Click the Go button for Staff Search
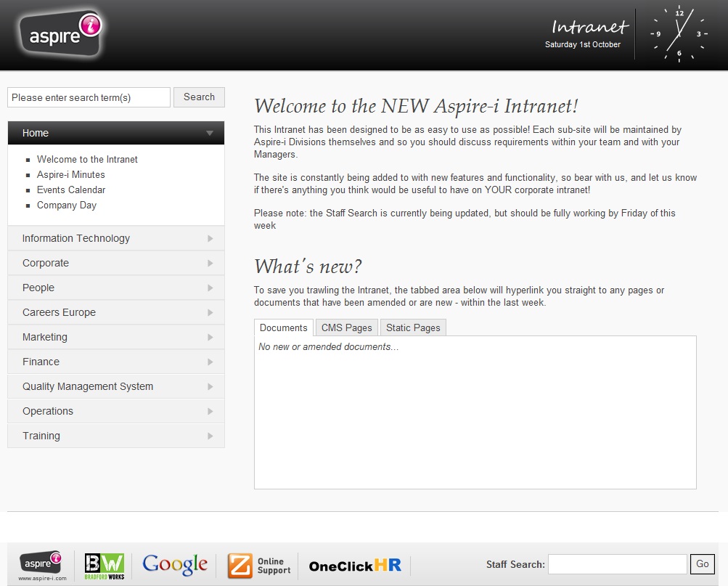Screen dimensions: 728x586 click(x=702, y=564)
